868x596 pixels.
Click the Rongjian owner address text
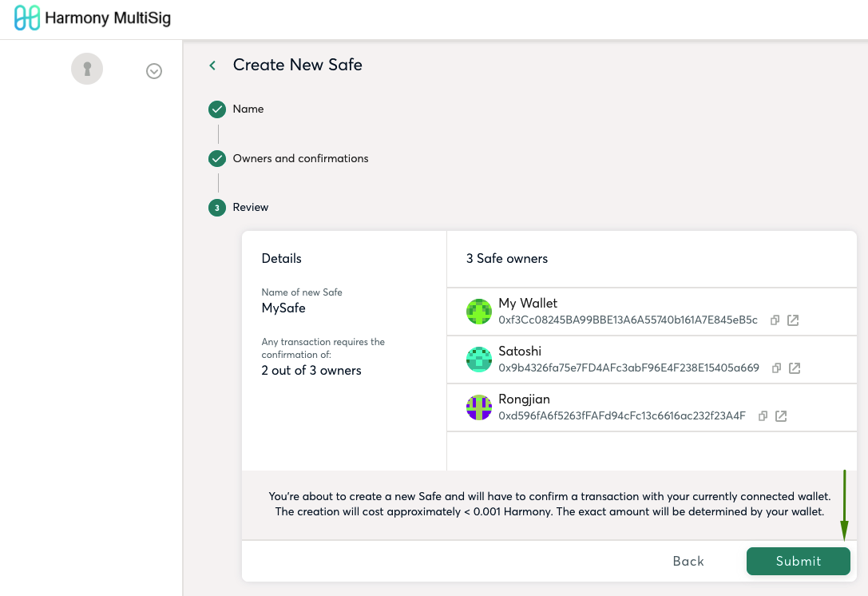point(622,416)
